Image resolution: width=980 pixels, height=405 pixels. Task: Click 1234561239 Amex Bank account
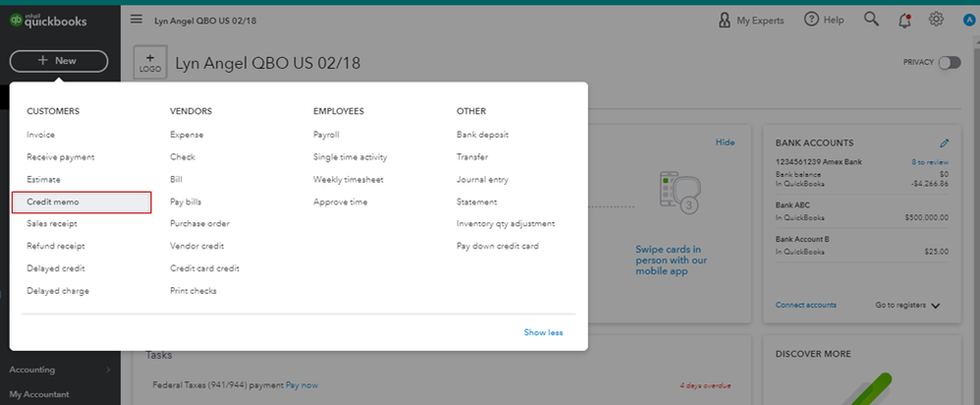818,162
